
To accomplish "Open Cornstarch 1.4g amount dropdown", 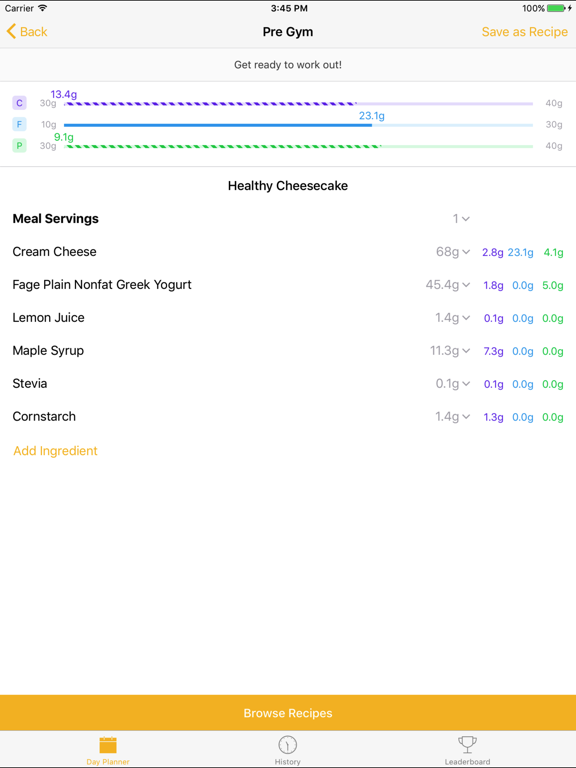I will [453, 417].
